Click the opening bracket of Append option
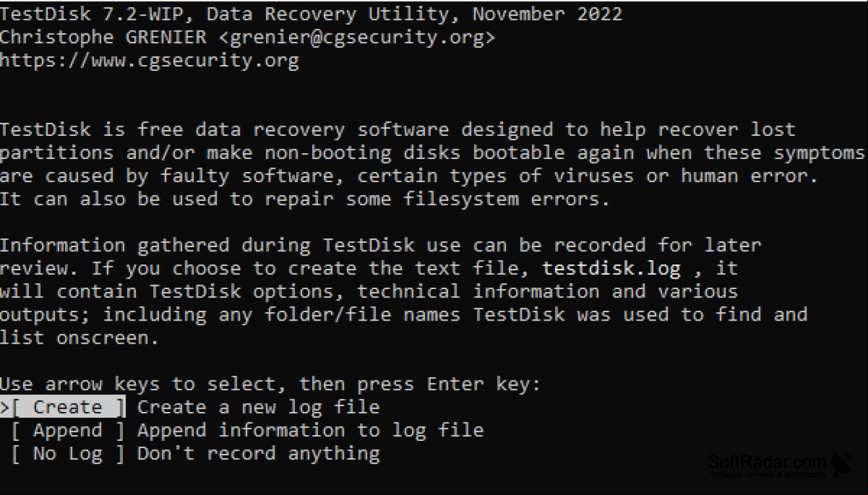868x495 pixels. 16,431
